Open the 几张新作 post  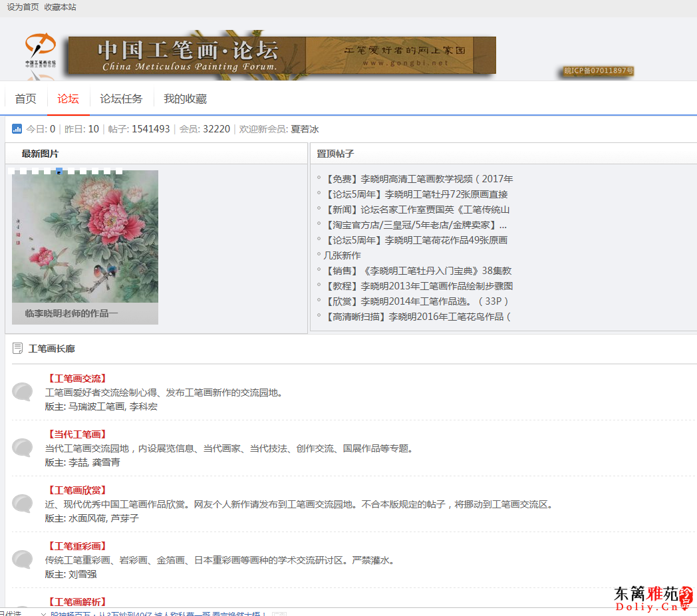click(x=343, y=255)
